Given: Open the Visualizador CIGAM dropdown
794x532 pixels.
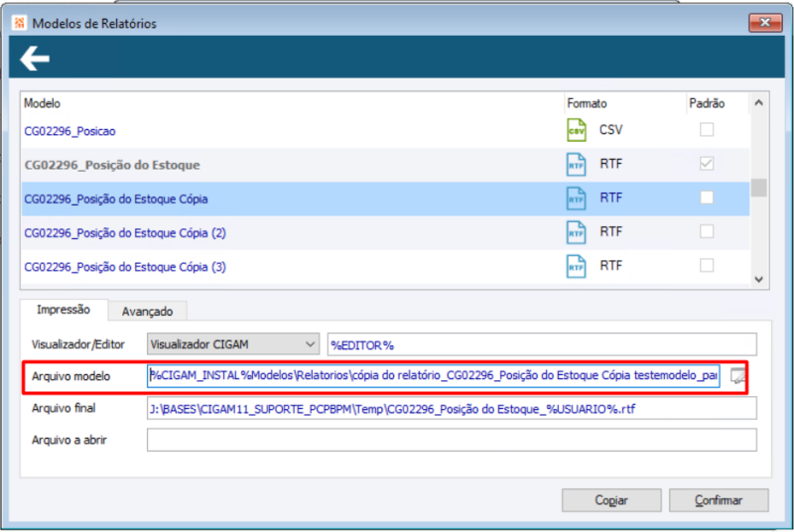Looking at the screenshot, I should [233, 344].
